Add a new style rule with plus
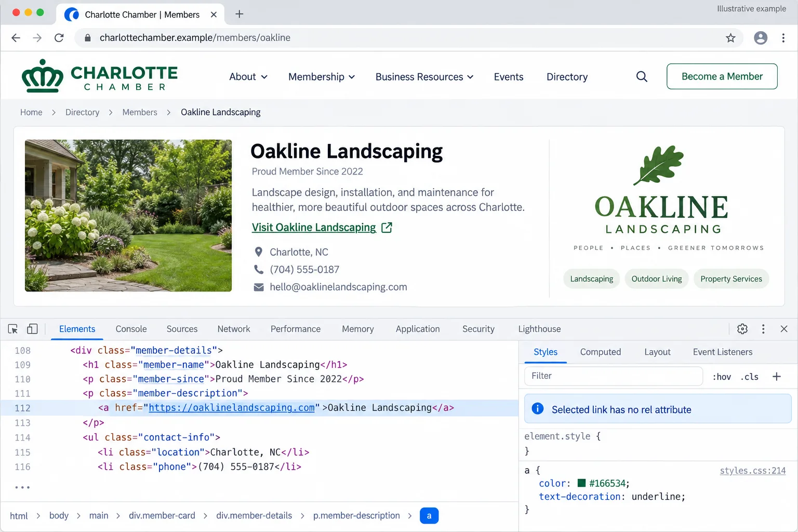Screen dimensions: 798x532 (777, 377)
